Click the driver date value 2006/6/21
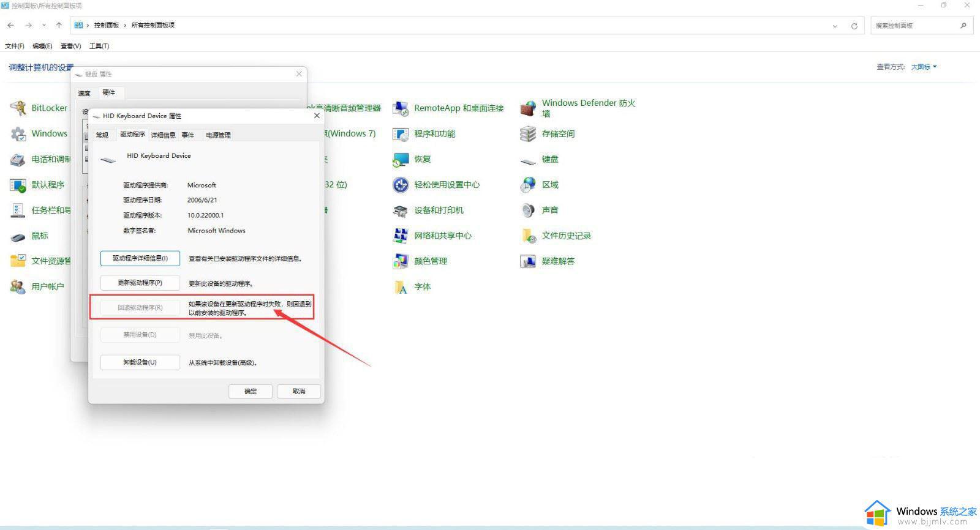Image resolution: width=980 pixels, height=530 pixels. tap(202, 200)
